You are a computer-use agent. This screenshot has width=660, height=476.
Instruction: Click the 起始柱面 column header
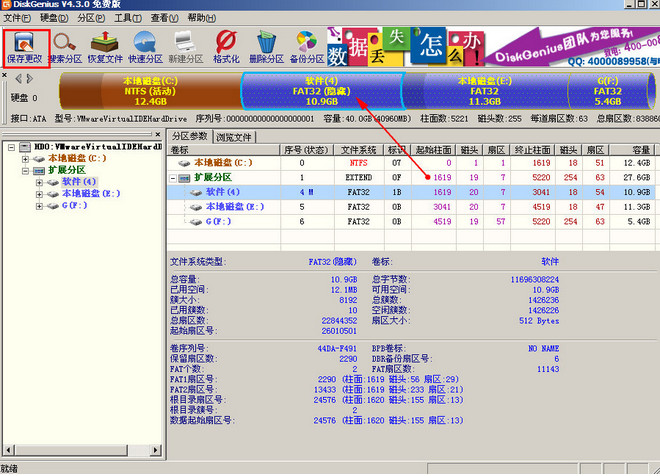(x=434, y=150)
